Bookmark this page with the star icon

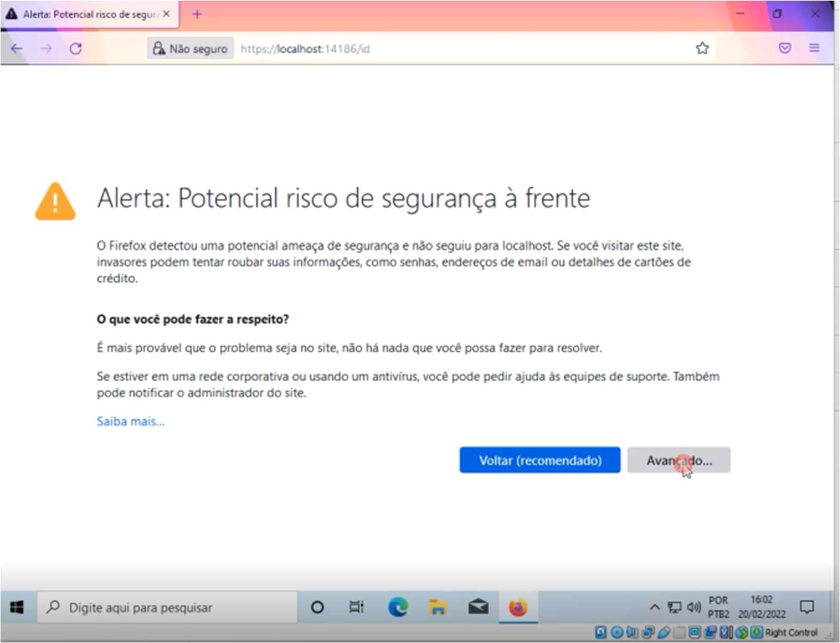(702, 49)
